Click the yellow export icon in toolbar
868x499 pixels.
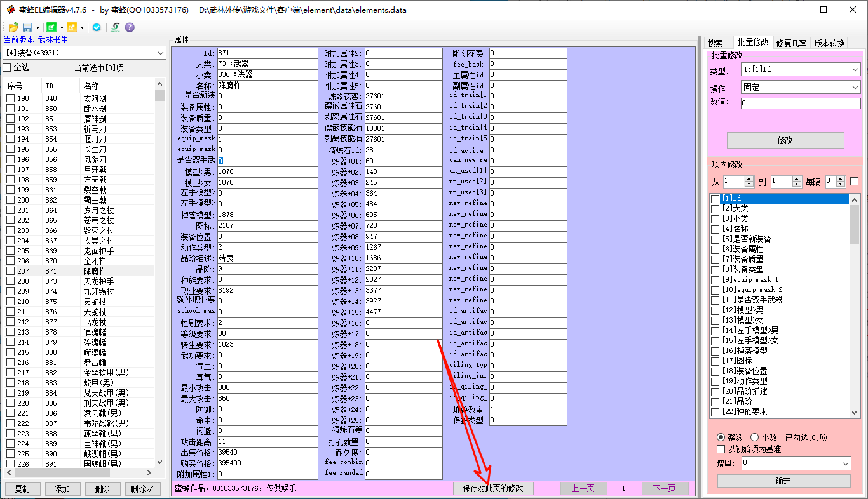pos(72,27)
